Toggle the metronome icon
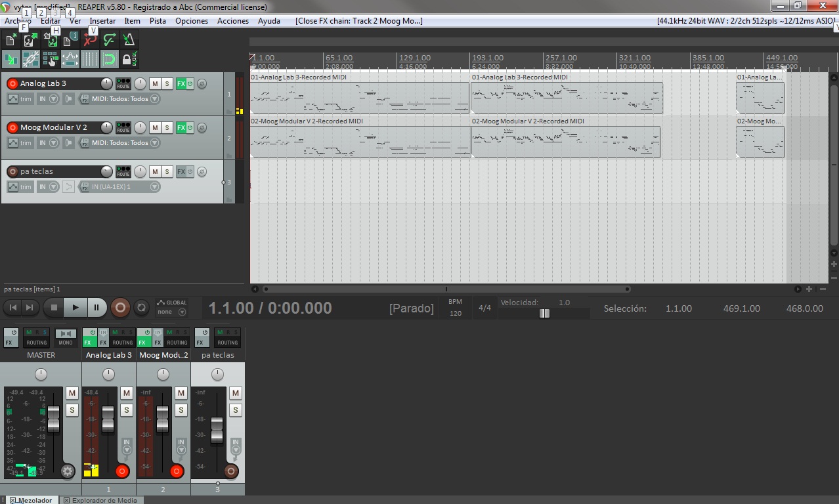This screenshot has height=504, width=839. tap(129, 40)
